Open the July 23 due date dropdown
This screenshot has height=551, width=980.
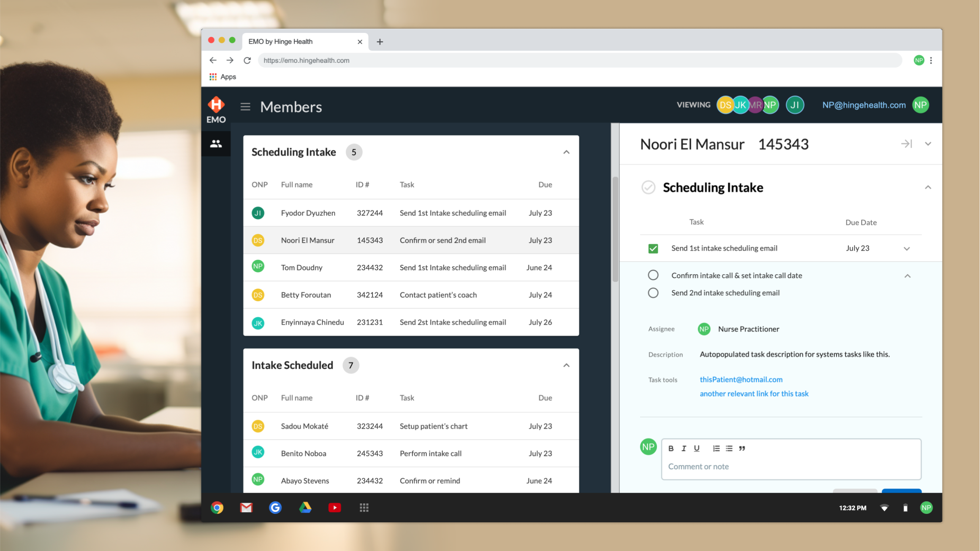pyautogui.click(x=907, y=248)
